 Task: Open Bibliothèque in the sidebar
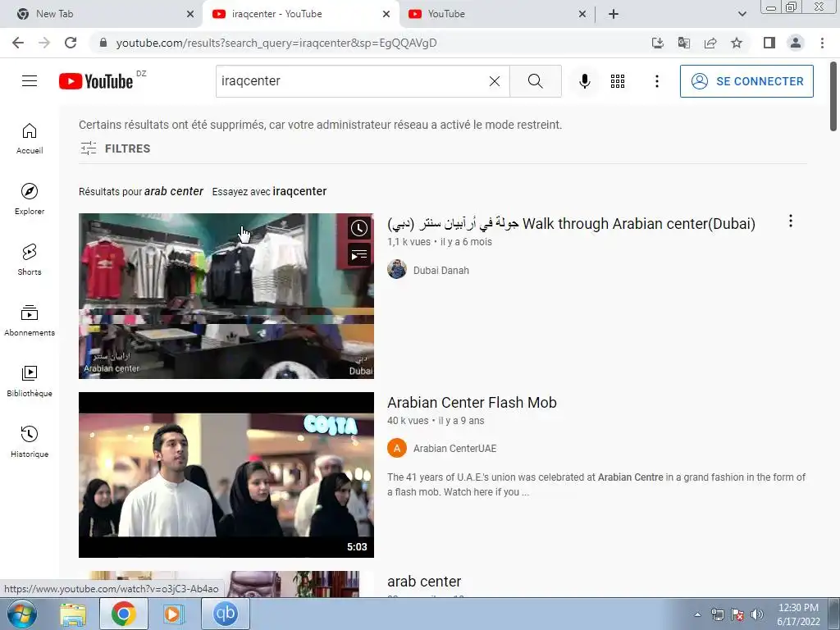(x=30, y=381)
